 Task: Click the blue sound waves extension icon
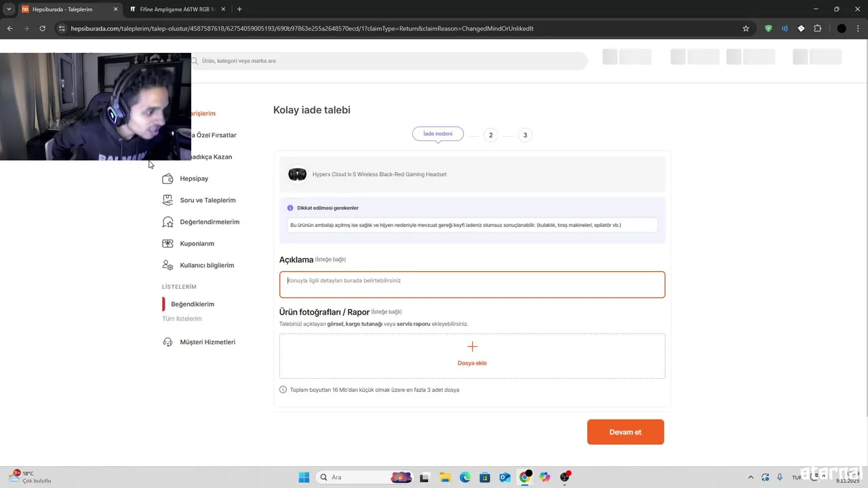tap(785, 28)
